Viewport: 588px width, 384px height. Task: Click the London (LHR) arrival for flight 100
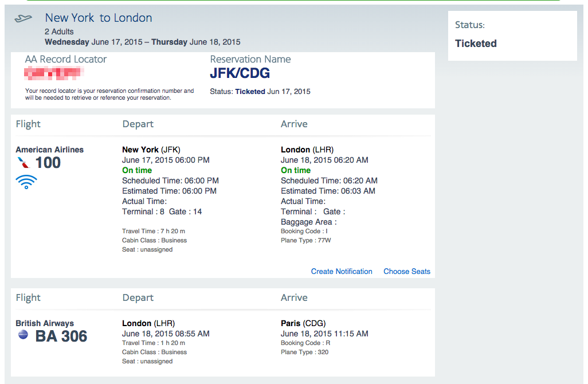click(x=307, y=150)
